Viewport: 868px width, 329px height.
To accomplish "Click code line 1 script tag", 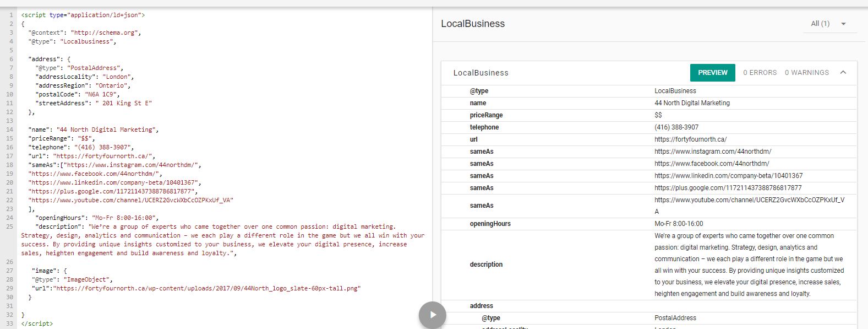I will 83,15.
